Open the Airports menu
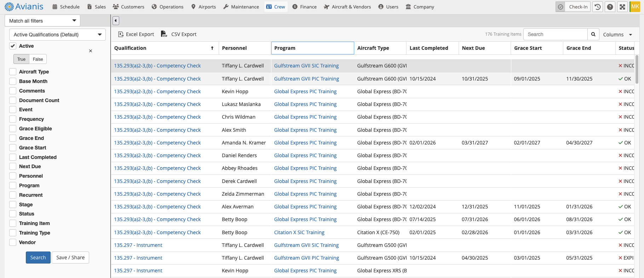 pos(203,7)
